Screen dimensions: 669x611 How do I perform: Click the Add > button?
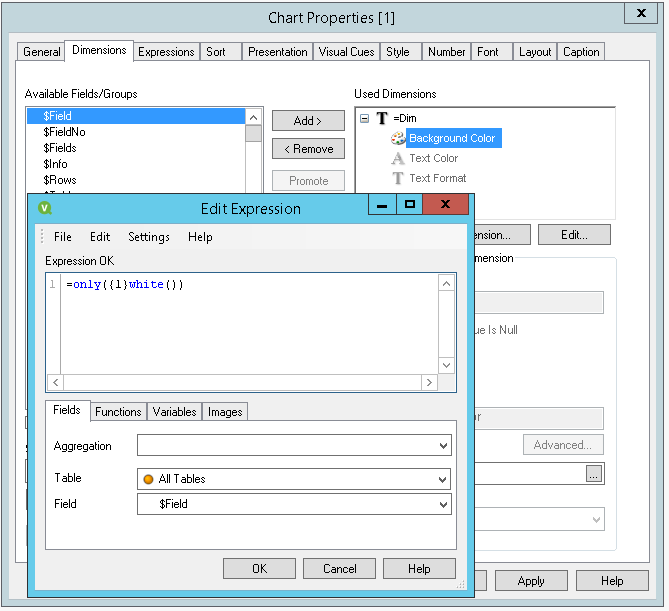click(308, 121)
